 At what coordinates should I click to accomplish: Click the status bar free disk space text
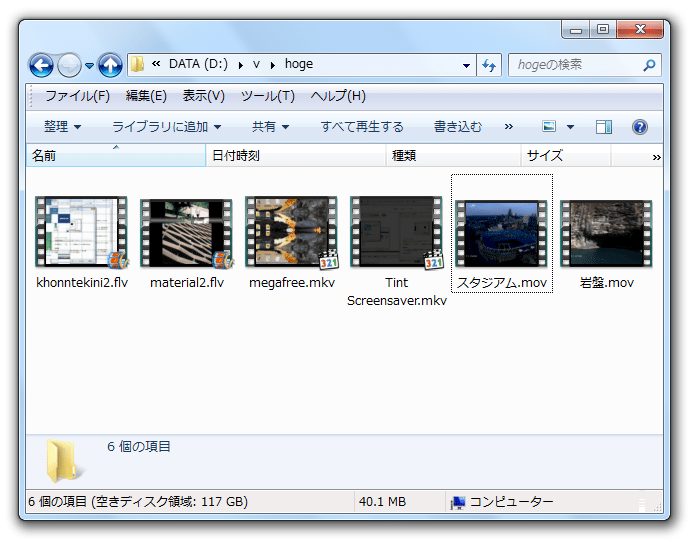(x=138, y=502)
